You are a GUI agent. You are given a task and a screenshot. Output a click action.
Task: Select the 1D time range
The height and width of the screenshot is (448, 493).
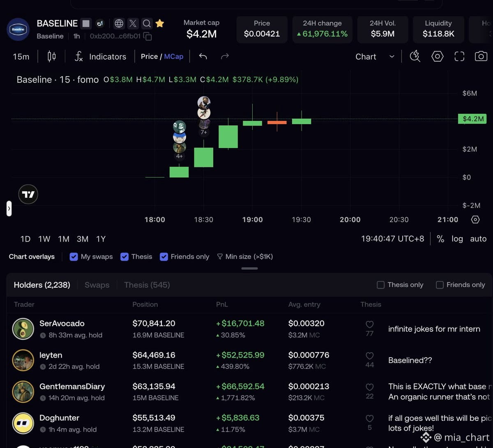[x=25, y=239]
